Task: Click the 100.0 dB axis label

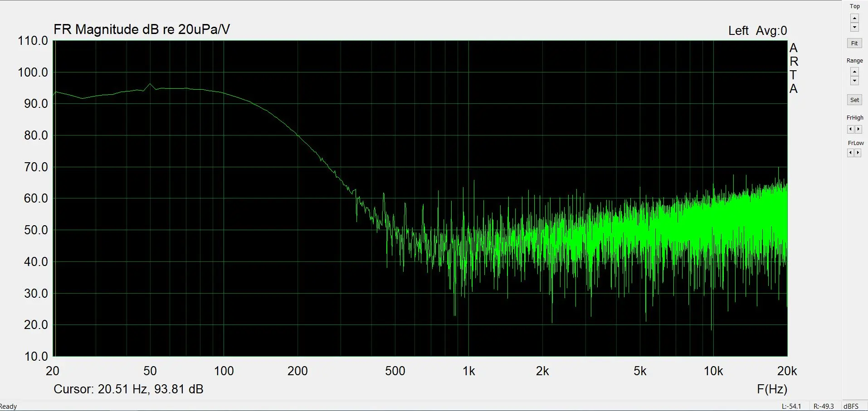Action: click(33, 73)
